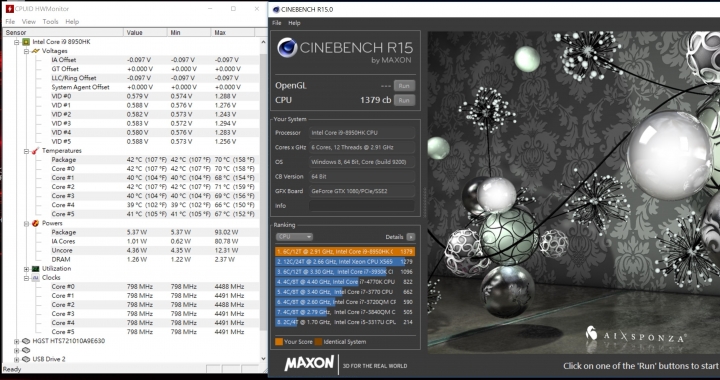
Task: Open the File menu in HWMonitor
Action: point(10,22)
